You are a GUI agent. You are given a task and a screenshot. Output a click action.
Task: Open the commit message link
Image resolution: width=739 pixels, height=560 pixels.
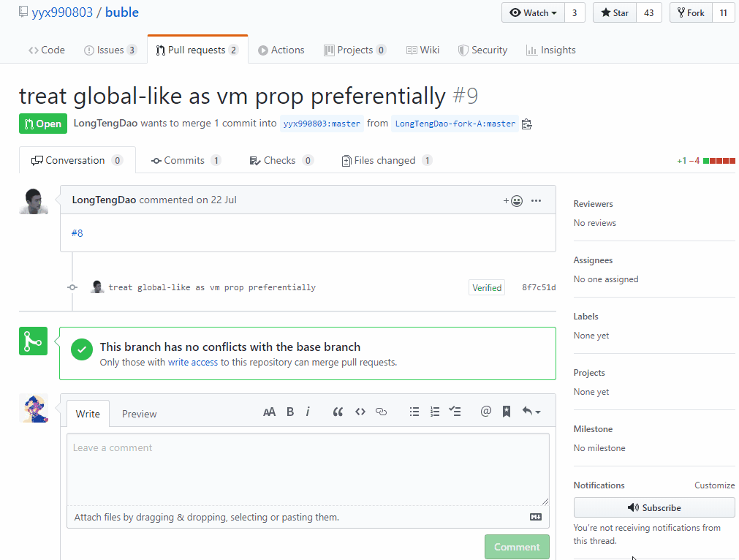click(212, 287)
